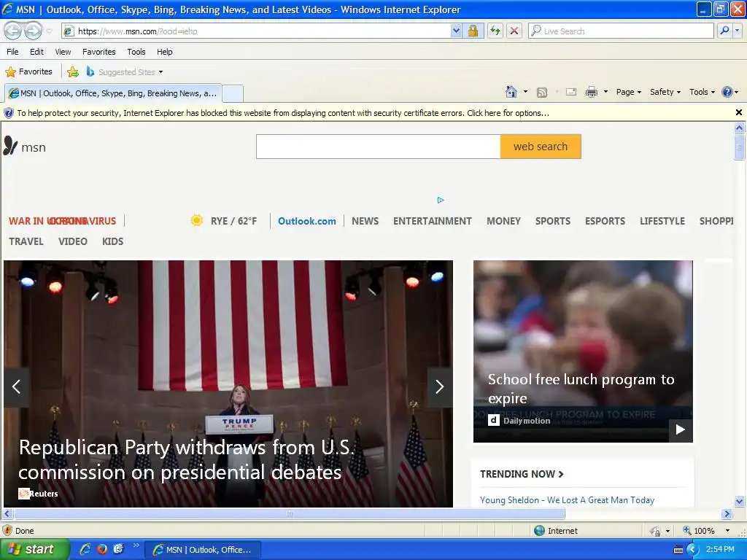Click the Favorites star button
This screenshot has height=560, width=747.
click(29, 72)
